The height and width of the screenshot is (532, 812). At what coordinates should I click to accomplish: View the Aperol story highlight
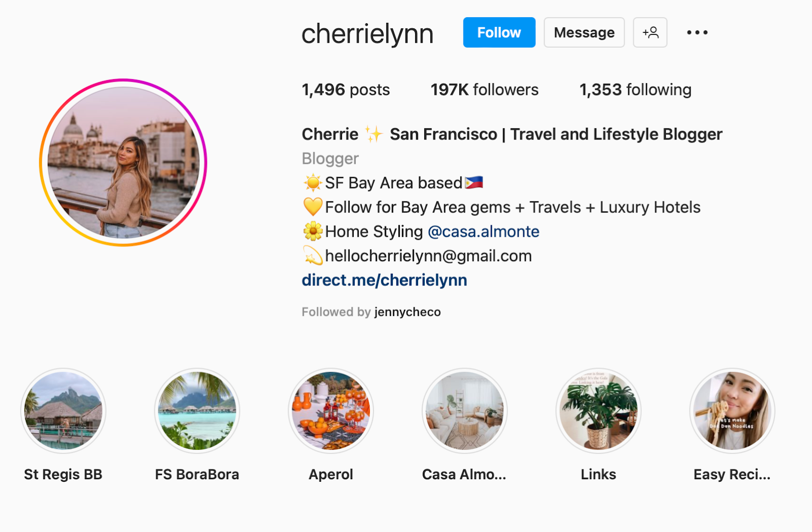pos(331,411)
